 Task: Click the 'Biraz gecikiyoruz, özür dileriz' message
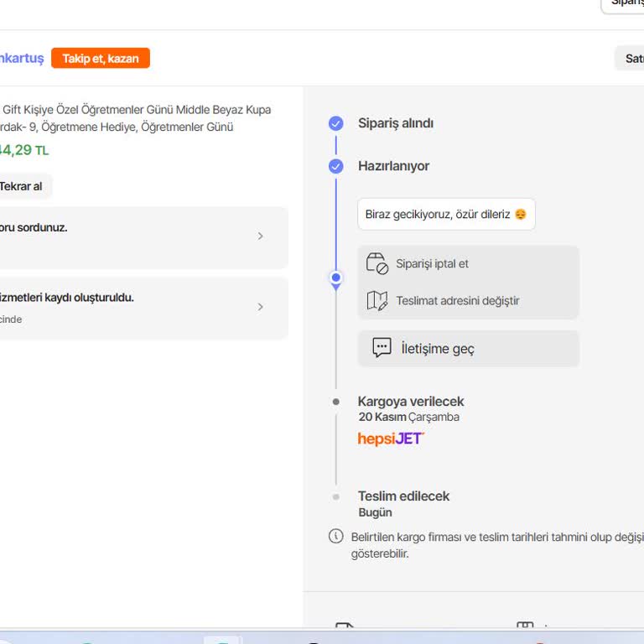point(446,215)
